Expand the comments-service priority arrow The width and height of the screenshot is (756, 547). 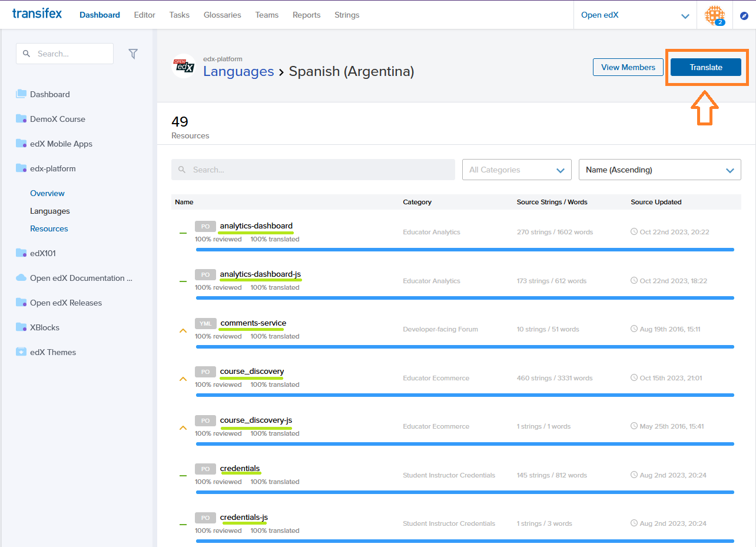tap(183, 331)
